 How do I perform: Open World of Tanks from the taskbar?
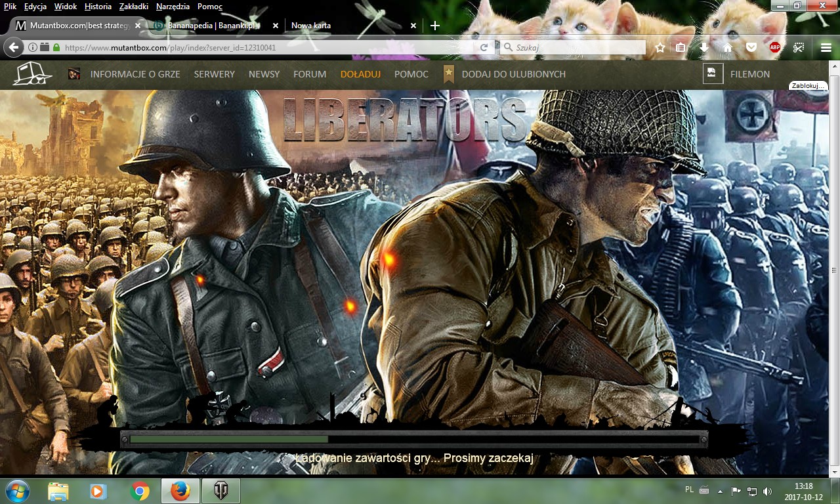(220, 490)
